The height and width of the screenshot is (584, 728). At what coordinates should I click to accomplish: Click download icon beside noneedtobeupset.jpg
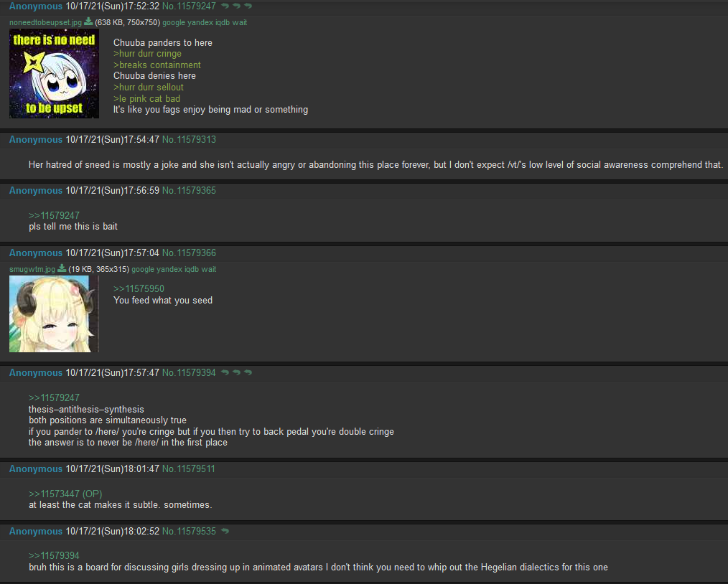[x=88, y=22]
